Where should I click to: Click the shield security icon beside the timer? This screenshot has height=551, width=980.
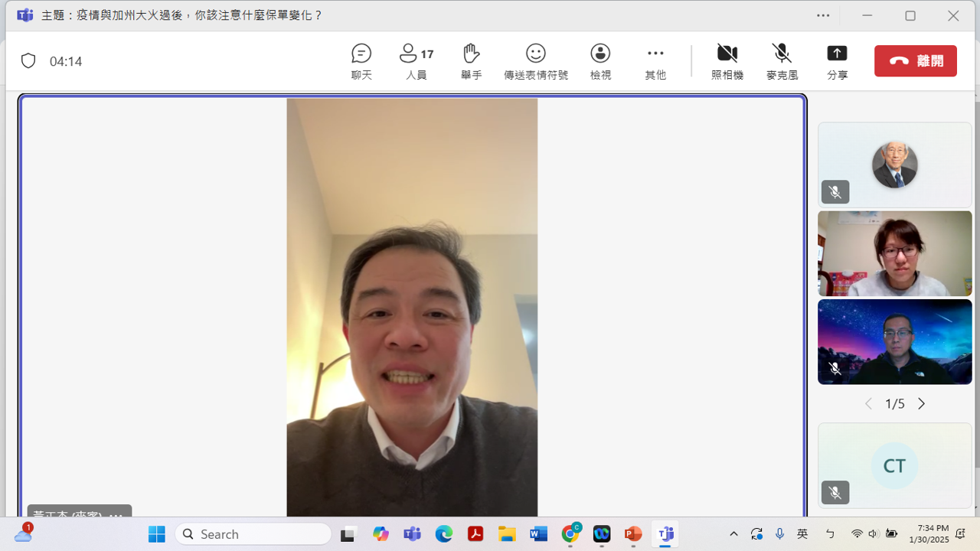28,61
